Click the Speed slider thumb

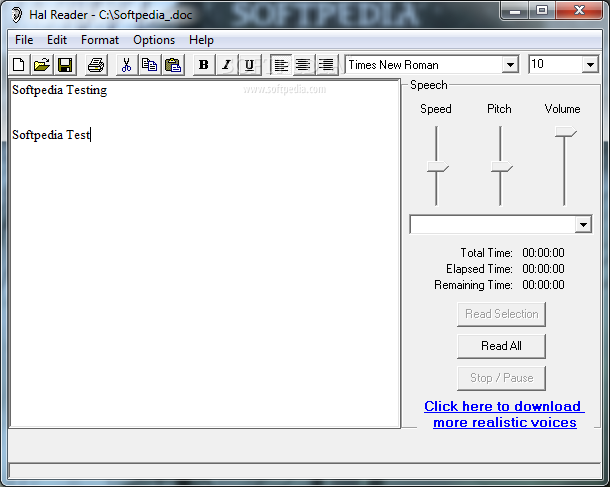438,166
